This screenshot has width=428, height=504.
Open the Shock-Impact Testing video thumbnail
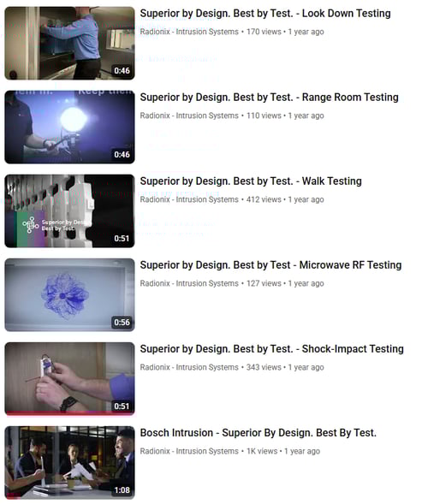(69, 379)
